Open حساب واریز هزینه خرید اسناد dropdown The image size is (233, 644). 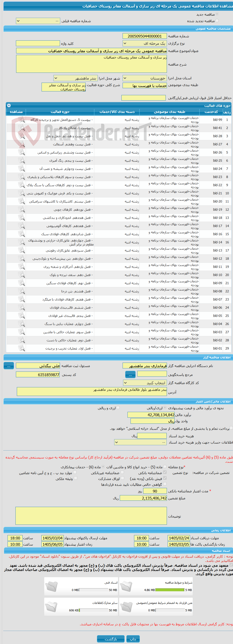click(x=140, y=442)
